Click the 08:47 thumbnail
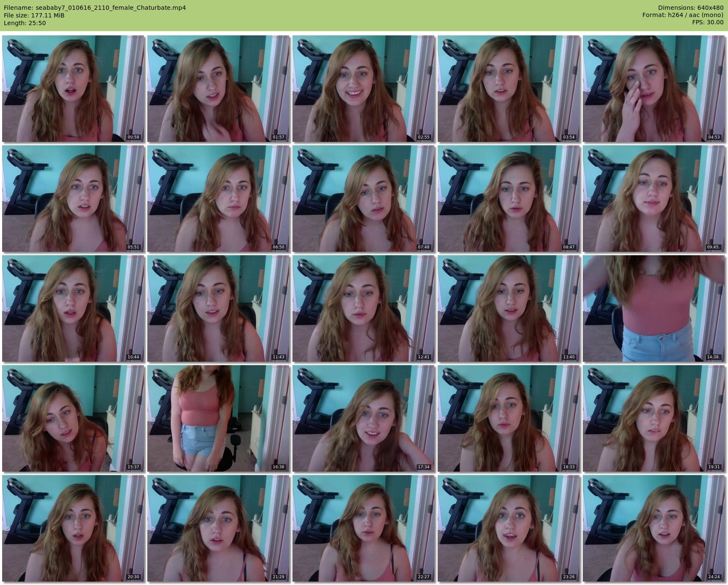The height and width of the screenshot is (585, 728). [508, 199]
